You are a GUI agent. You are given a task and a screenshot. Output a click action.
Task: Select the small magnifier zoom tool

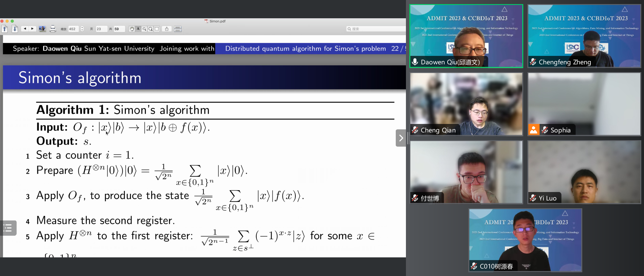144,29
